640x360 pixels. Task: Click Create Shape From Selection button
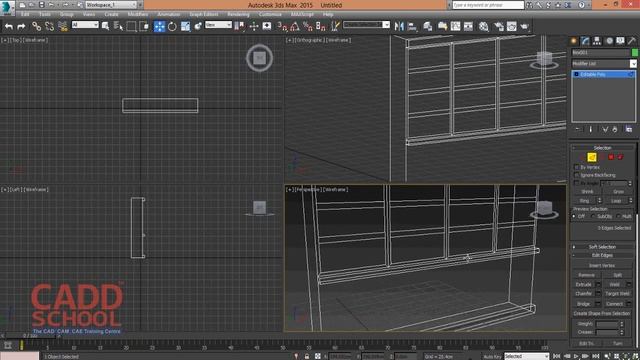click(x=602, y=313)
